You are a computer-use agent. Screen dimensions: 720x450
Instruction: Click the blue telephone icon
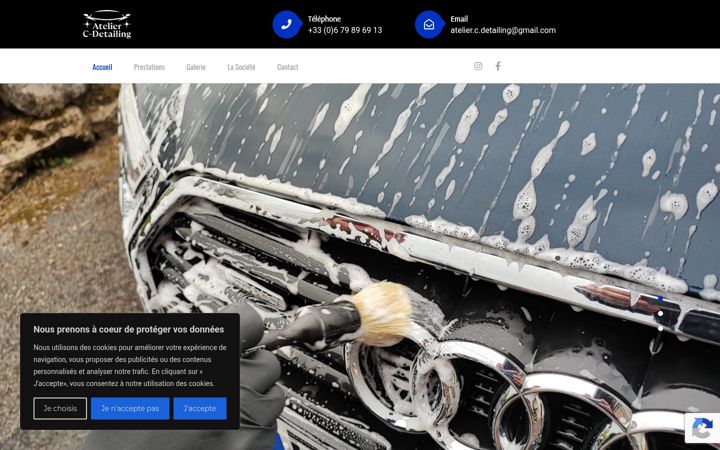(x=286, y=24)
